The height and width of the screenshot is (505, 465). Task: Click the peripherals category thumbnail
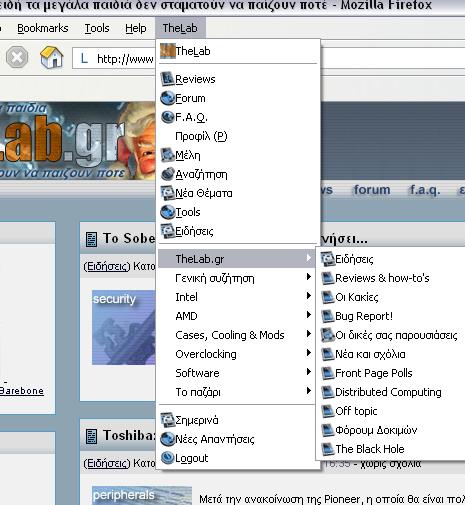click(142, 495)
